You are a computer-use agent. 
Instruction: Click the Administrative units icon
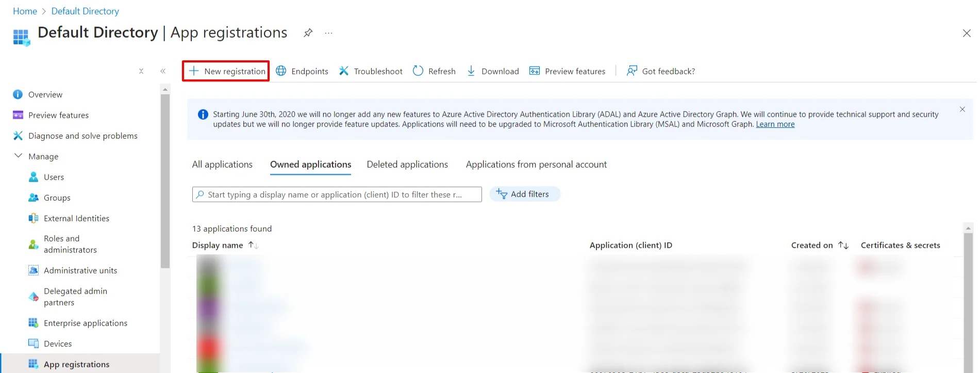34,270
